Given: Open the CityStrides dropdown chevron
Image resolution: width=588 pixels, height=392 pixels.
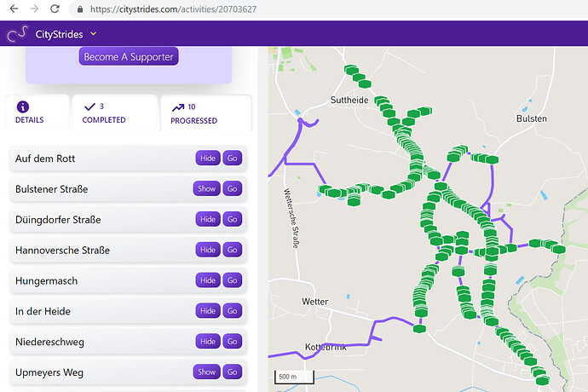Looking at the screenshot, I should click(x=94, y=34).
